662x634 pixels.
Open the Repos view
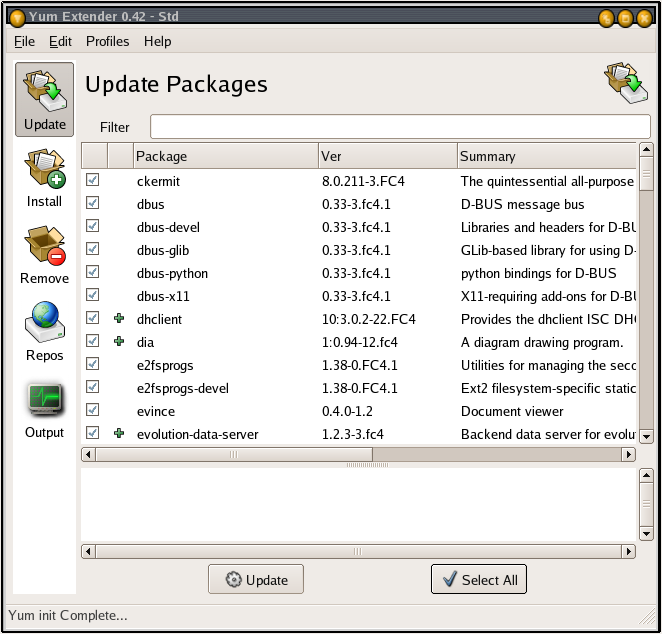[x=44, y=332]
